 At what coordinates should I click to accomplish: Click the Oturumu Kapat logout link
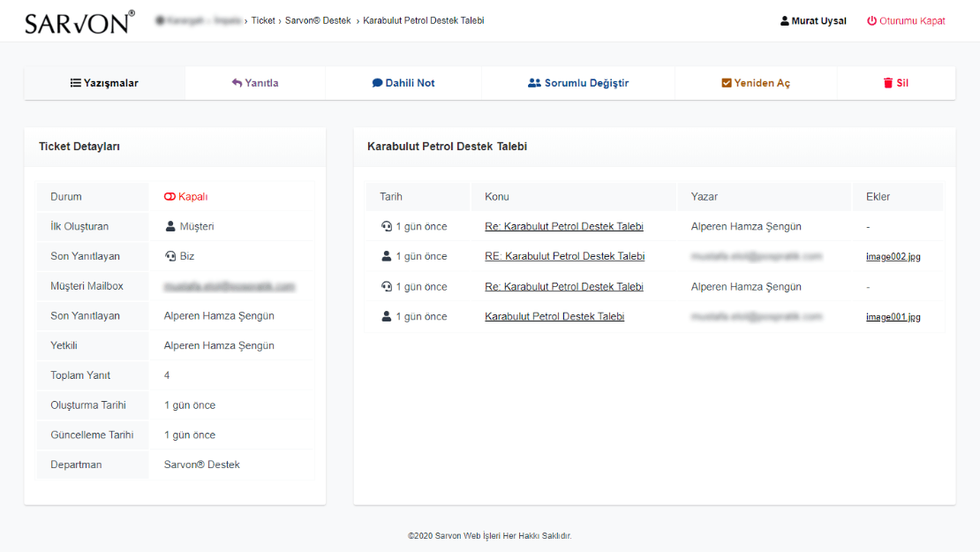[912, 21]
